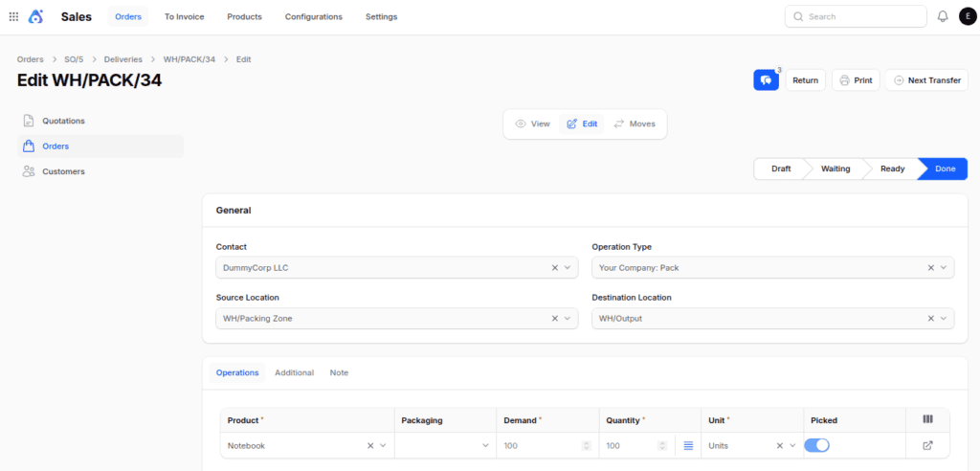Select the Waiting status stage

click(x=835, y=168)
